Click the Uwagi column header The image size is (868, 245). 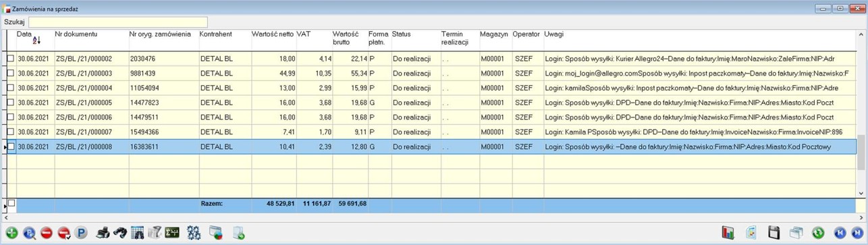pos(700,40)
